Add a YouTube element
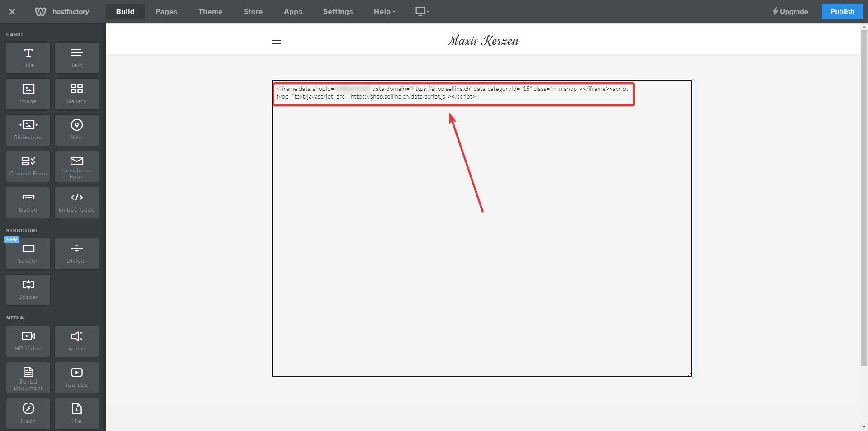This screenshot has width=868, height=431. pyautogui.click(x=76, y=378)
